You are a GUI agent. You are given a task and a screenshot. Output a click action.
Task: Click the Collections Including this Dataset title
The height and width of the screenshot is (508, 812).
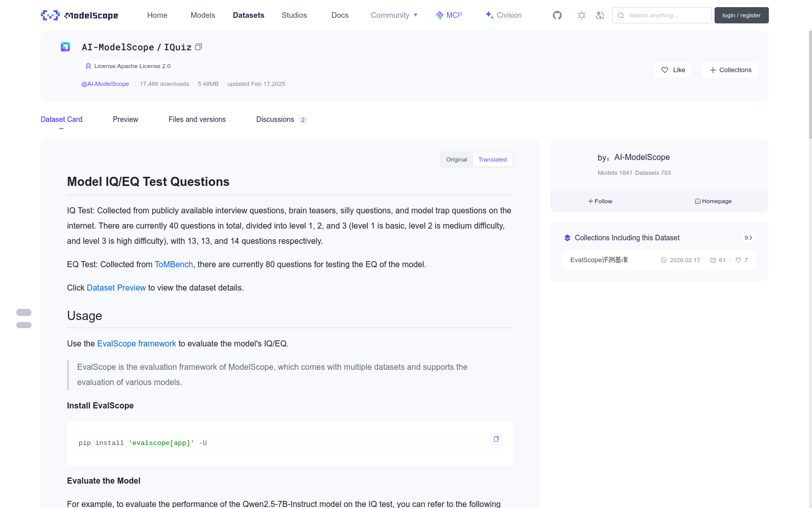(x=627, y=238)
